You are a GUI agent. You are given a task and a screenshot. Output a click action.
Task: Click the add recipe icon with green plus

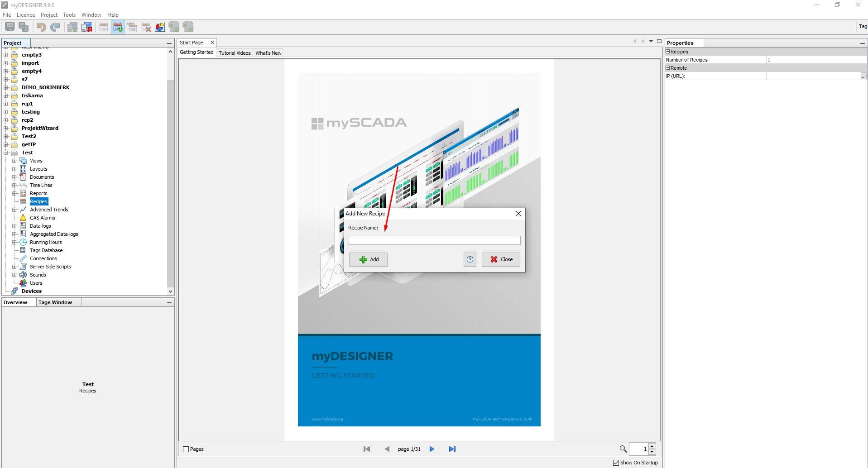pos(118,27)
